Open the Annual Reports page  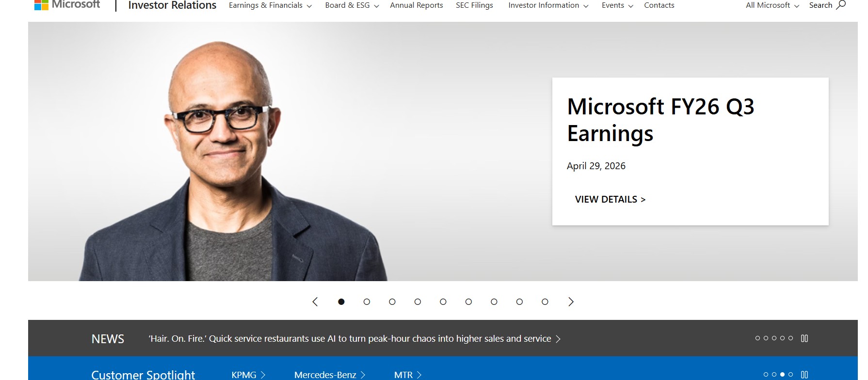click(417, 5)
